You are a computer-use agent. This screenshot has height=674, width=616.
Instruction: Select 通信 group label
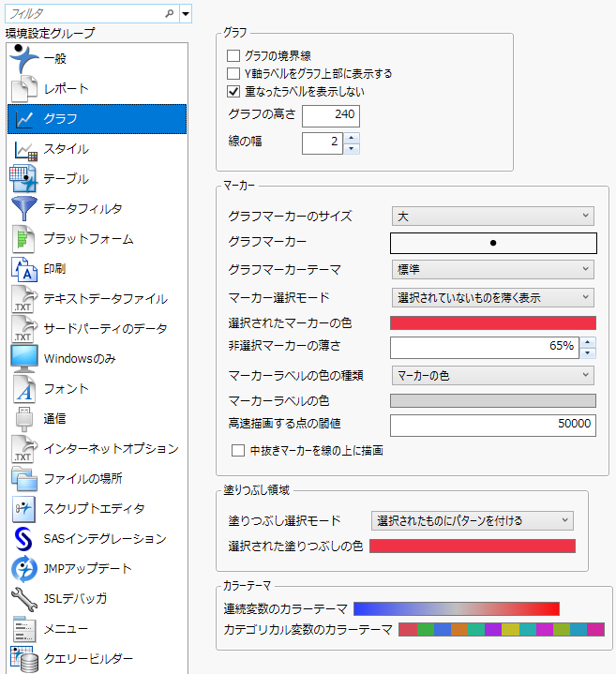55,419
